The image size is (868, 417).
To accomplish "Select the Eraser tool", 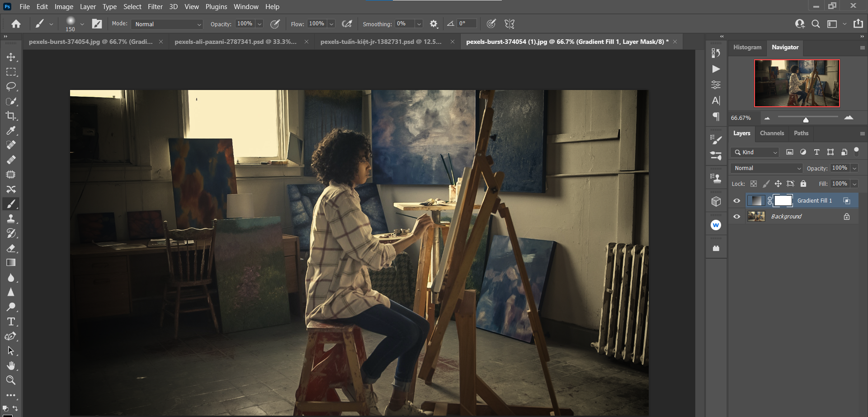I will 11,248.
